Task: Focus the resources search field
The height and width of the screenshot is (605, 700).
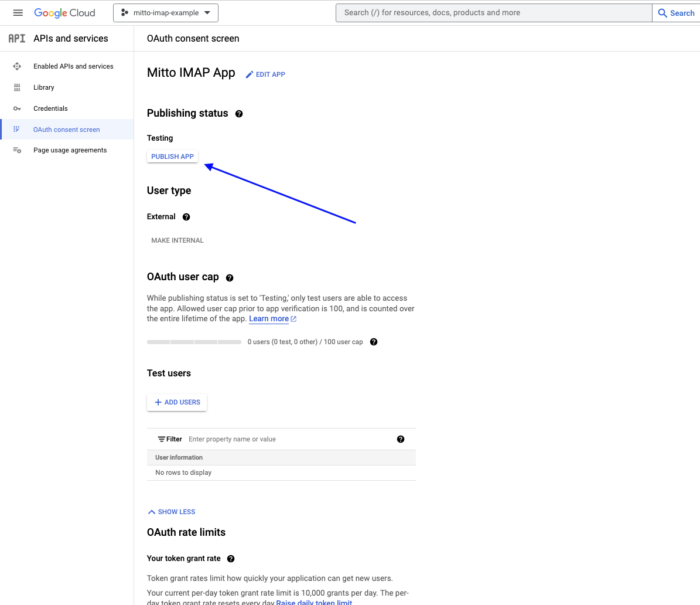Action: [x=494, y=13]
